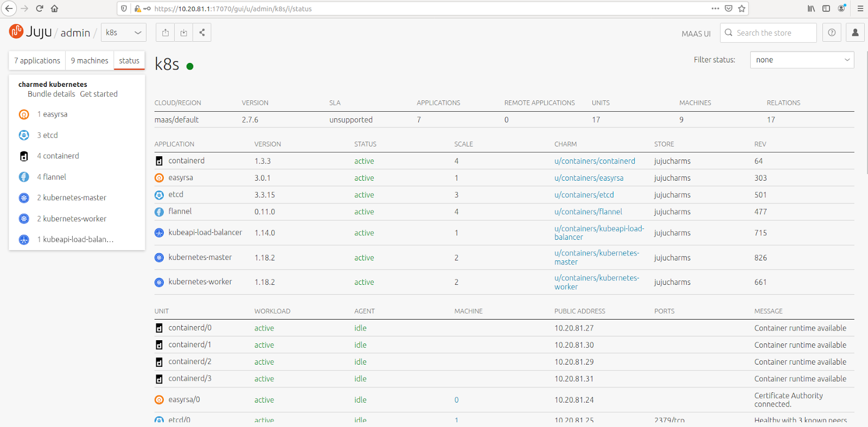The height and width of the screenshot is (427, 868).
Task: Select easyrsa icon in sidebar
Action: 24,114
